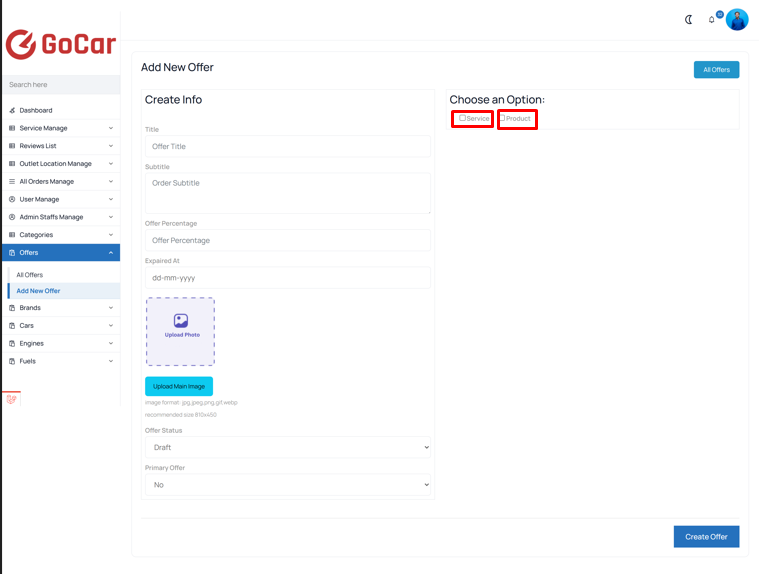Click the All Orders Manage list icon
This screenshot has height=574, width=759.
12,181
